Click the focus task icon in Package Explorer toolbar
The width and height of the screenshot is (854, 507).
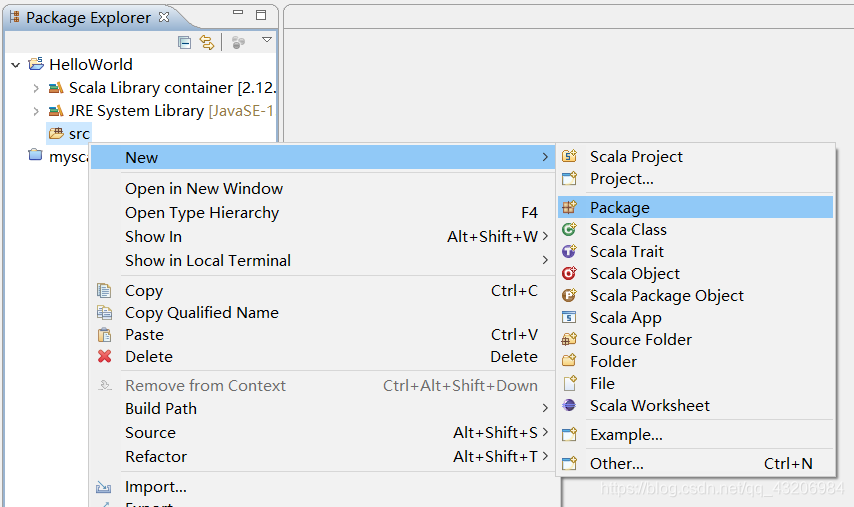[238, 42]
